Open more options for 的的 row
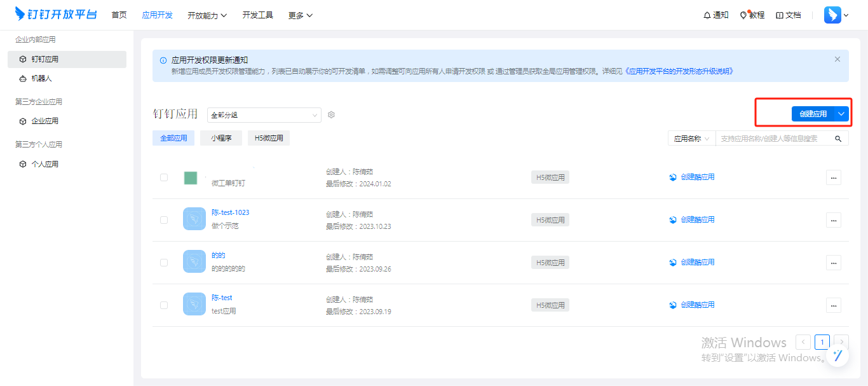Image resolution: width=868 pixels, height=386 pixels. [x=834, y=263]
